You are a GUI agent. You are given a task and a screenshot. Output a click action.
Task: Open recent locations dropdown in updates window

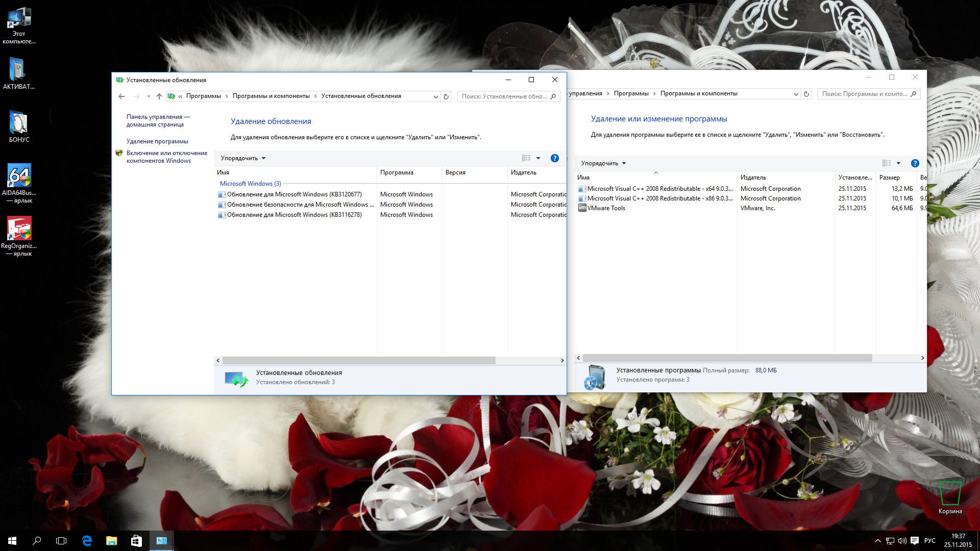[x=149, y=96]
